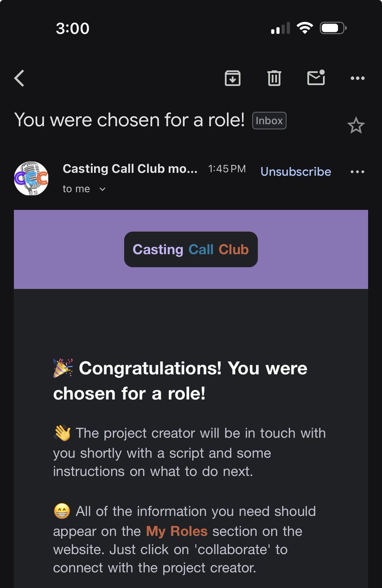
Task: Tap the email subject line heading
Action: [129, 120]
